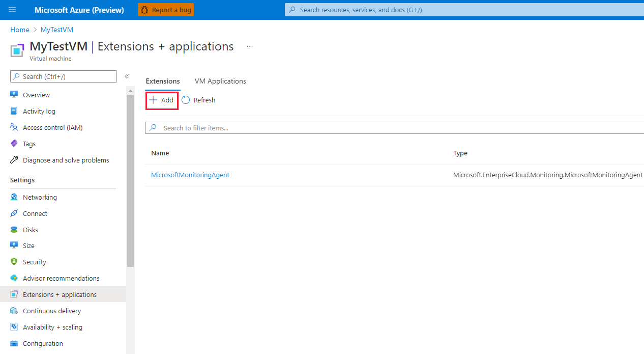Click the Networking icon in the sidebar

[14, 197]
